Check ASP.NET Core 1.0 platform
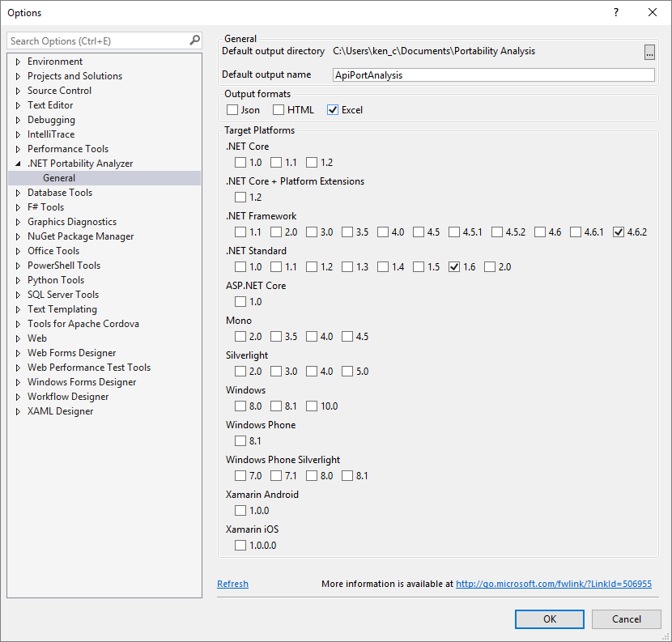The width and height of the screenshot is (672, 642). point(240,302)
